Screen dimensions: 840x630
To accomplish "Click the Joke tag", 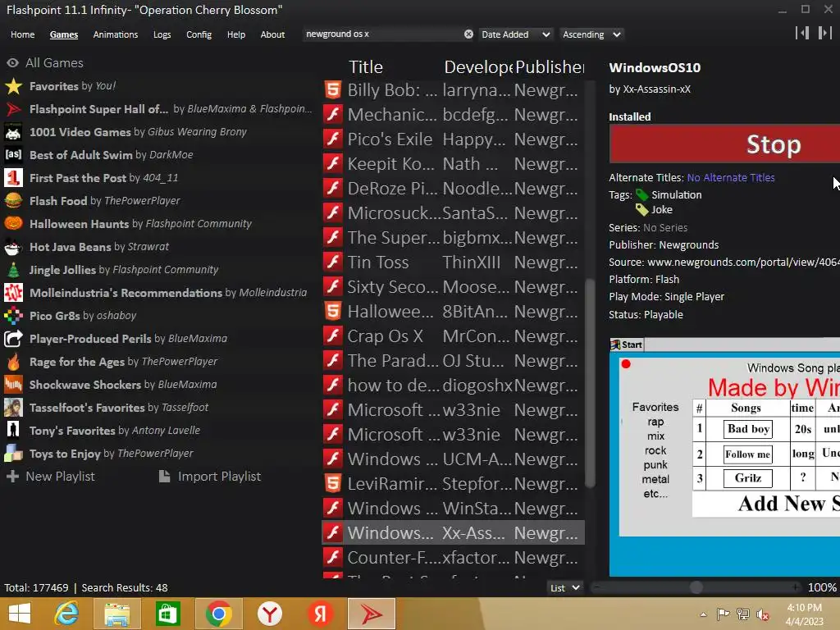I will pos(662,209).
